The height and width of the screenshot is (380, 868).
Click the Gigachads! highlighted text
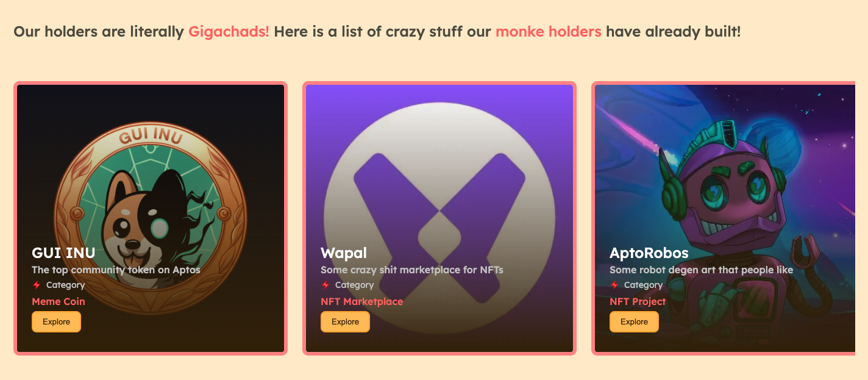pos(229,31)
